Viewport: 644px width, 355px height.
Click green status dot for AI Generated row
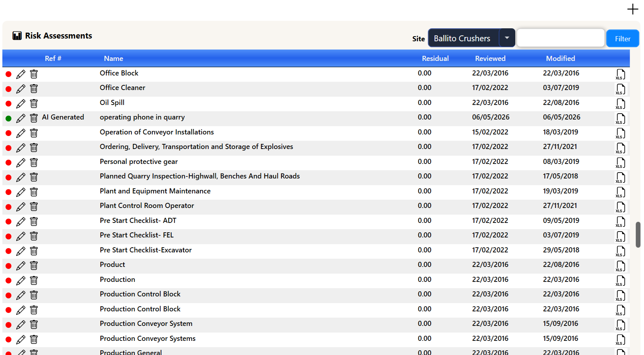(8, 118)
